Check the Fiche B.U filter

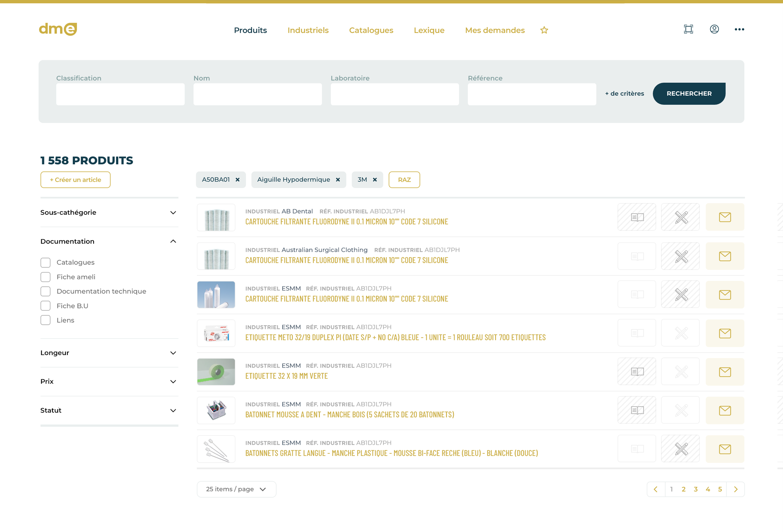pos(45,306)
